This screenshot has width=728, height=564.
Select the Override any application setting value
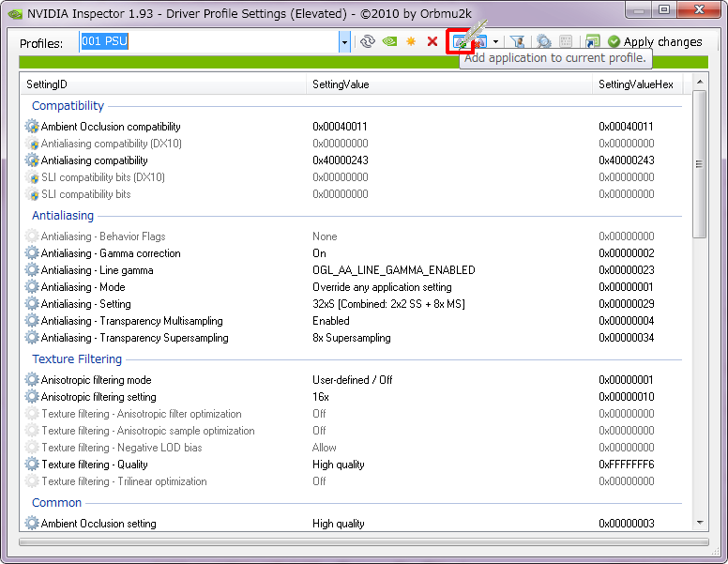(382, 287)
